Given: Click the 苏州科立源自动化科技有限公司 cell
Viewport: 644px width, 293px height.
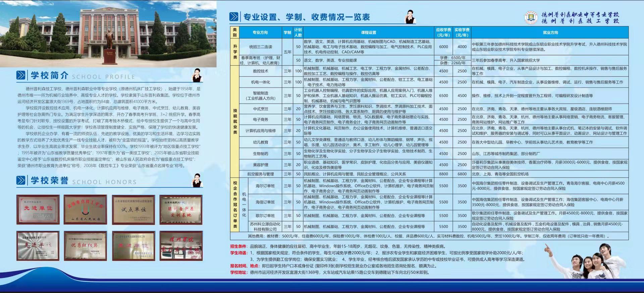Looking at the screenshot, I should pyautogui.click(x=265, y=226).
